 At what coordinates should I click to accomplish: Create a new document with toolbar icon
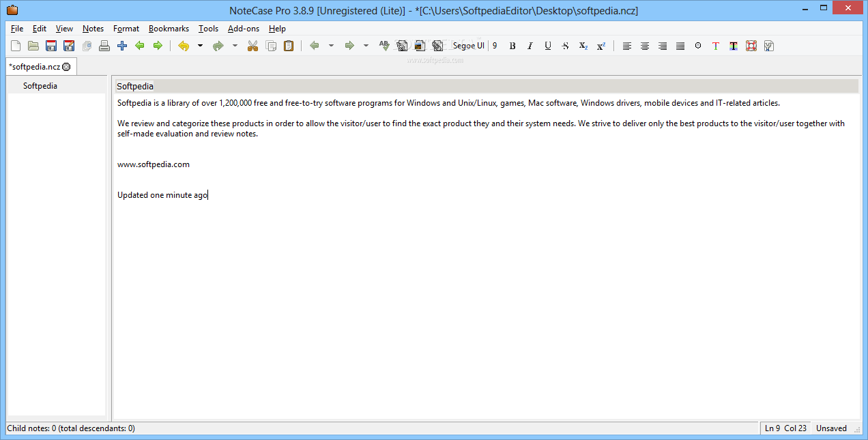point(16,46)
